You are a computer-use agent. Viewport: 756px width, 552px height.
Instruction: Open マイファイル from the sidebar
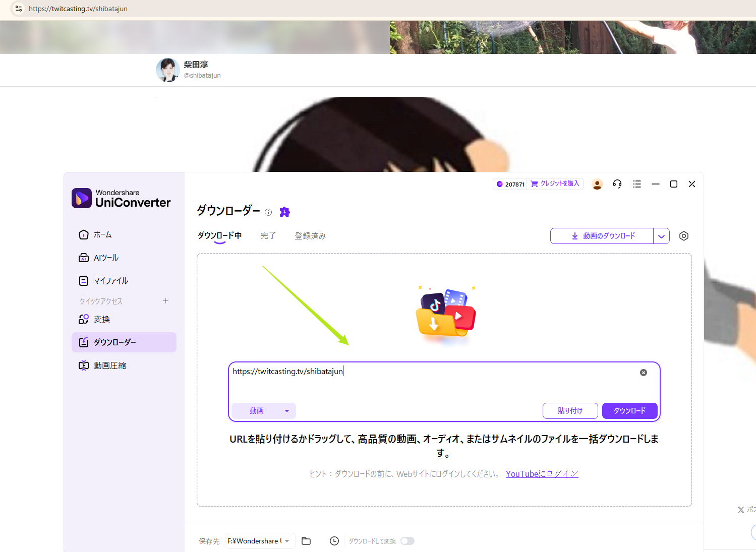point(111,280)
